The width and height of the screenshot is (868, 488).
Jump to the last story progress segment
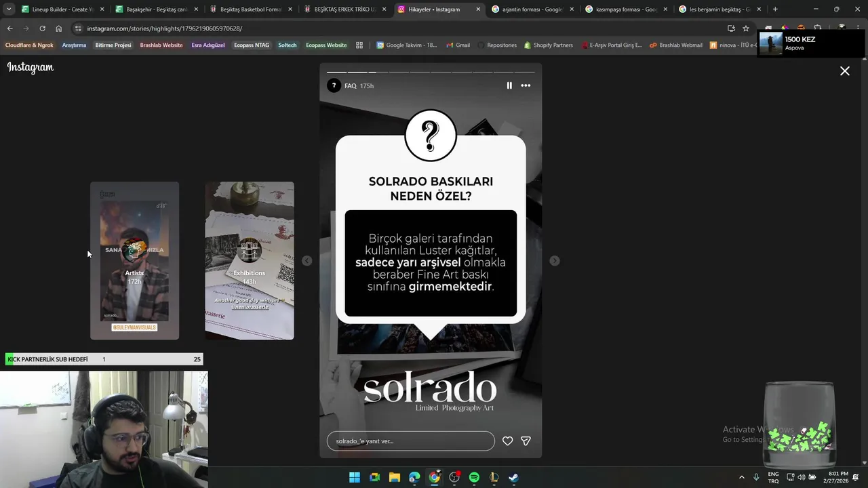click(x=525, y=72)
